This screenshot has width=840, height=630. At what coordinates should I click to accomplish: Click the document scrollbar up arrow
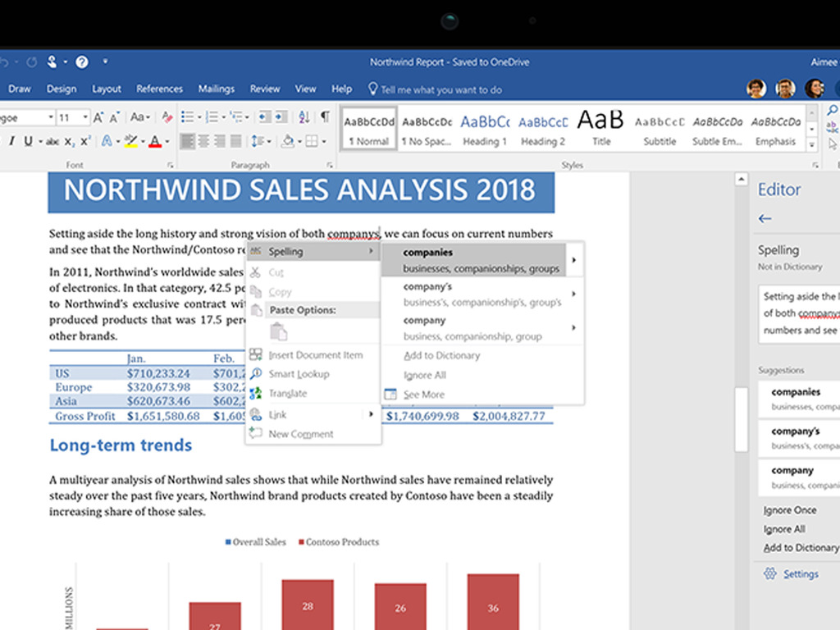pos(741,179)
